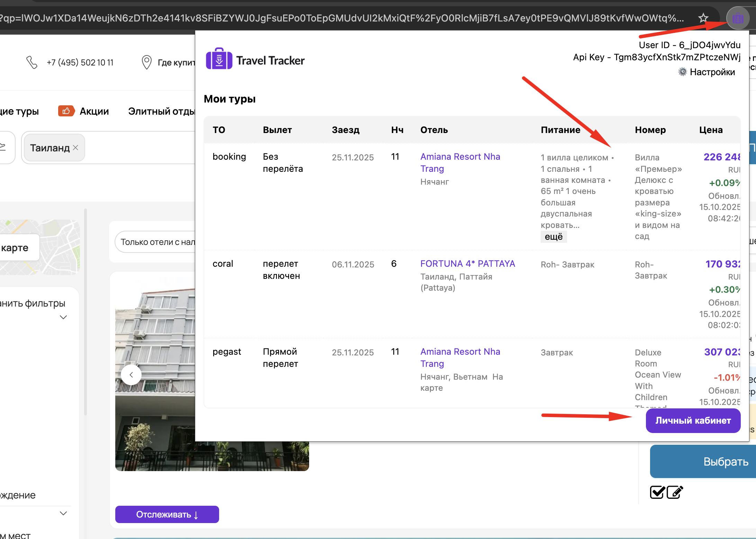This screenshot has height=539, width=756.
Task: Click the Travel Tracker suitcase logo
Action: [219, 59]
